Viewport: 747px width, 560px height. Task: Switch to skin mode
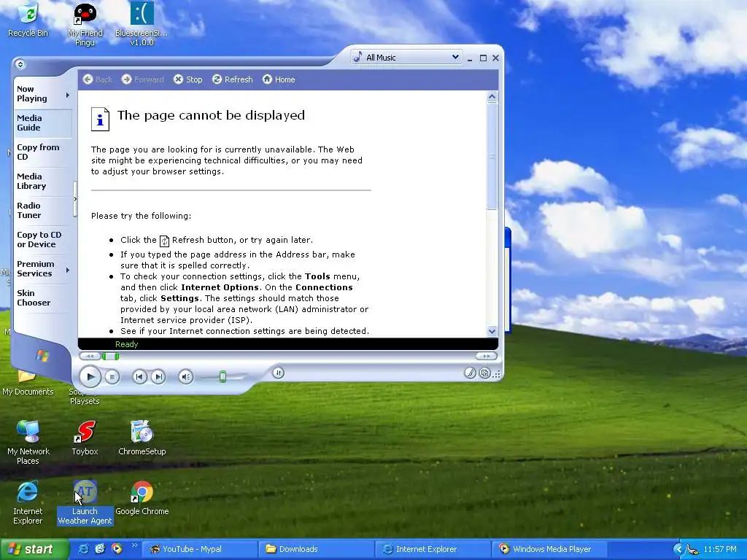click(x=484, y=373)
